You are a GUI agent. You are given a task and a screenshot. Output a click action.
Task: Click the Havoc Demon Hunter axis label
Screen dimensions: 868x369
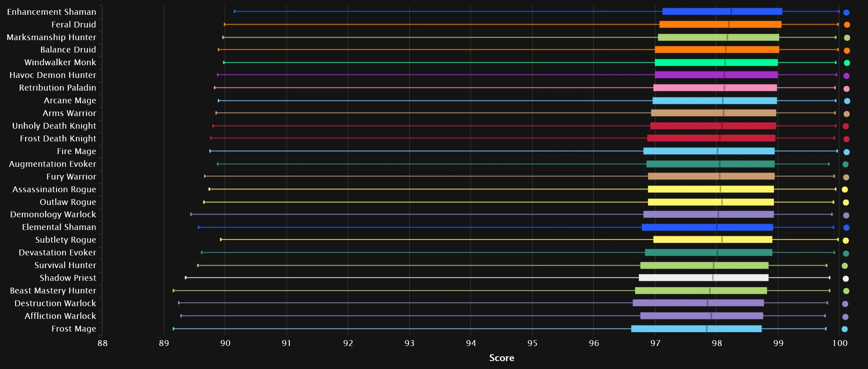click(53, 75)
